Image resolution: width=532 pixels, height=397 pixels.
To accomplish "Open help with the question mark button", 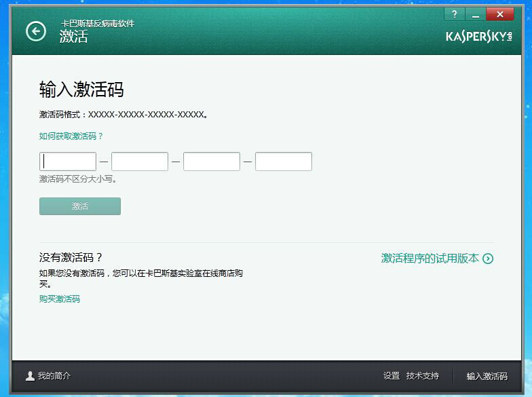I will point(454,14).
